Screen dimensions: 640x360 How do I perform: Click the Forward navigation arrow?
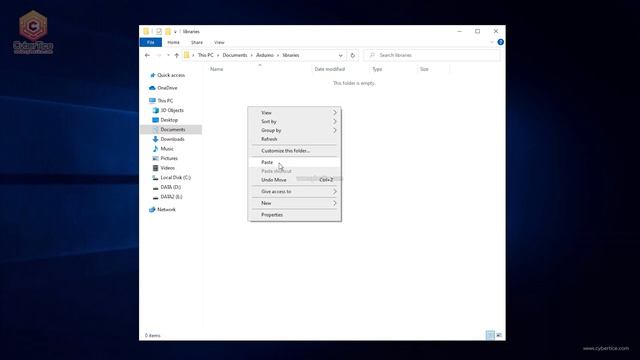159,55
